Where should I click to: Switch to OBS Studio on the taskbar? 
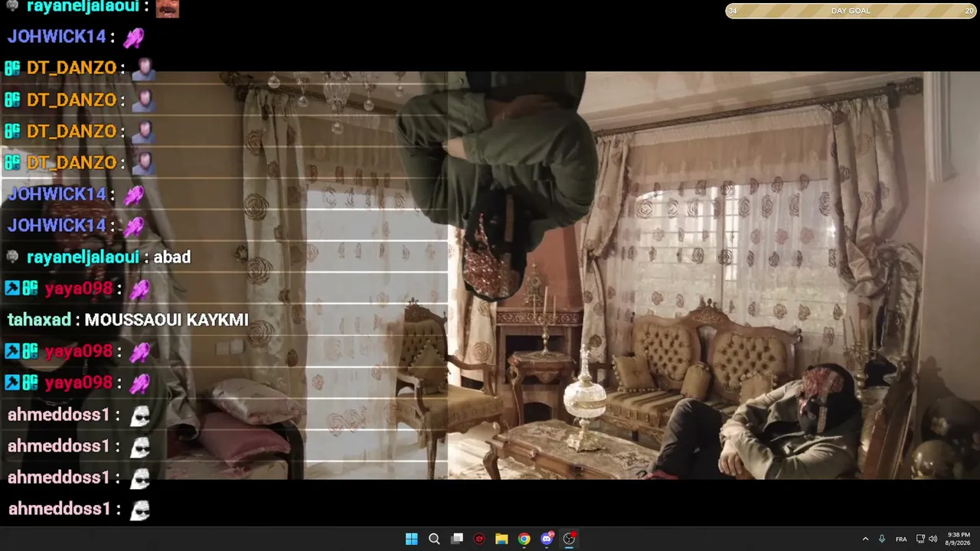pyautogui.click(x=569, y=539)
